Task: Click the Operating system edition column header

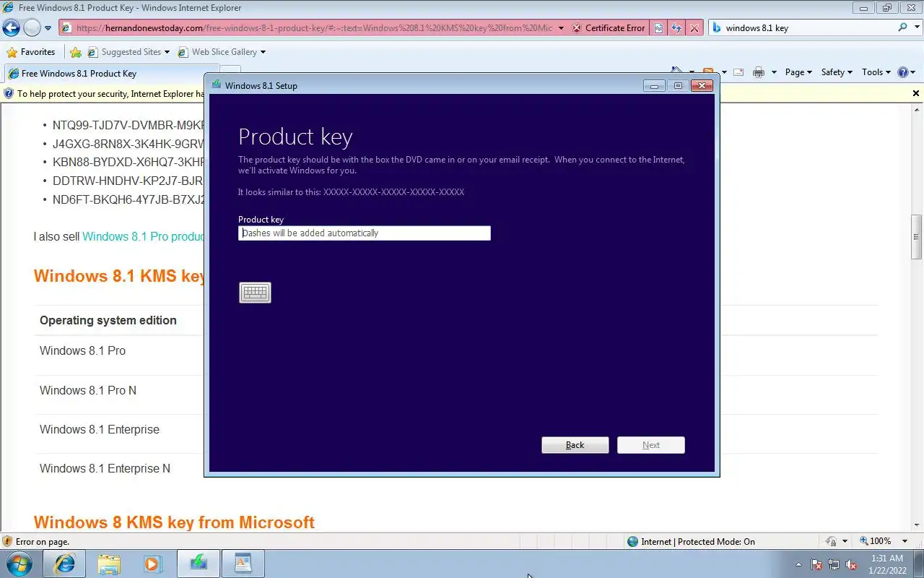Action: pyautogui.click(x=108, y=320)
